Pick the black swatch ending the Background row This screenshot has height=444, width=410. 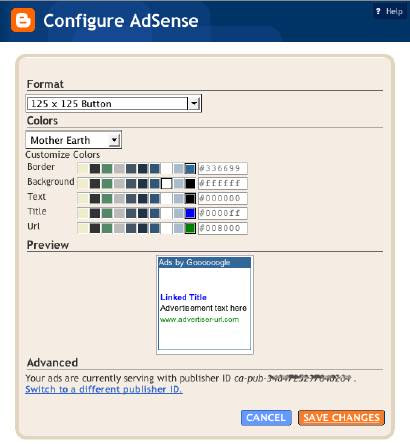pos(190,183)
